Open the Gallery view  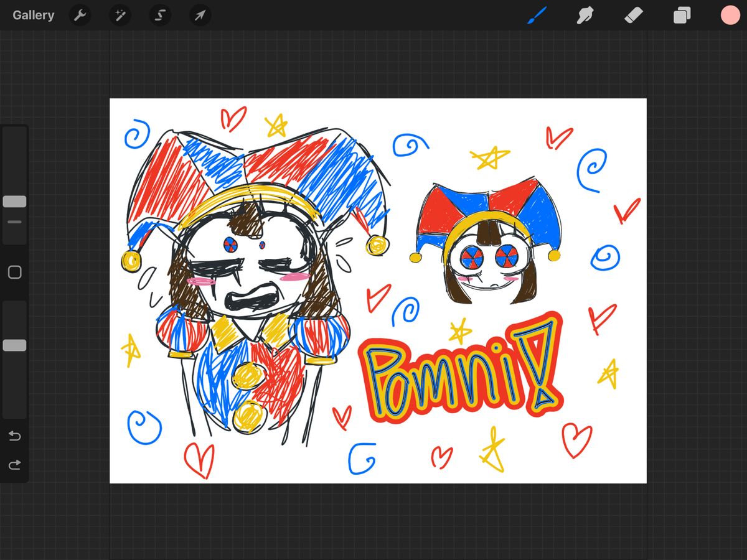[33, 15]
